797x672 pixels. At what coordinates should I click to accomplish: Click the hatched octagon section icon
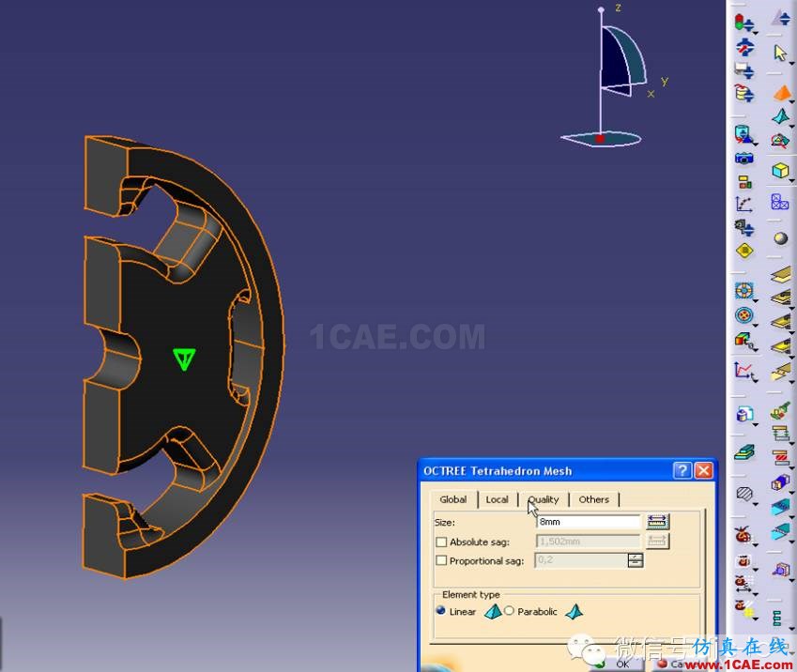(744, 493)
